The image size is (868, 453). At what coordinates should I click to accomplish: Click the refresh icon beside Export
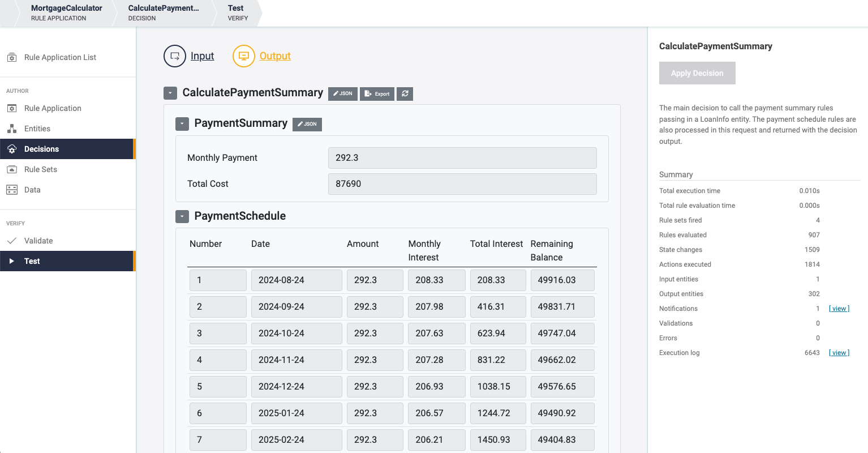tap(405, 93)
